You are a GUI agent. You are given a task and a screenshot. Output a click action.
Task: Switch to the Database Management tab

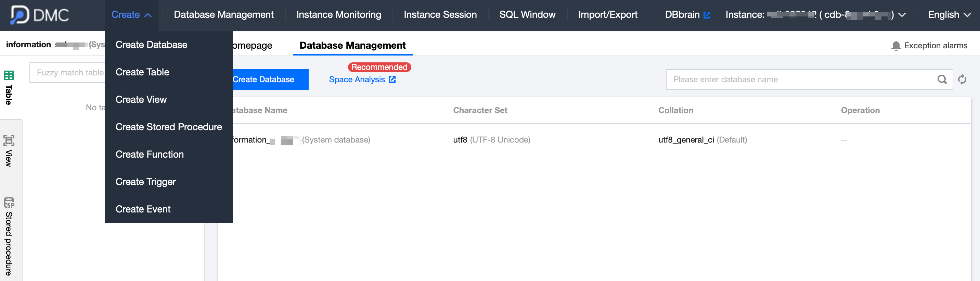[x=352, y=45]
